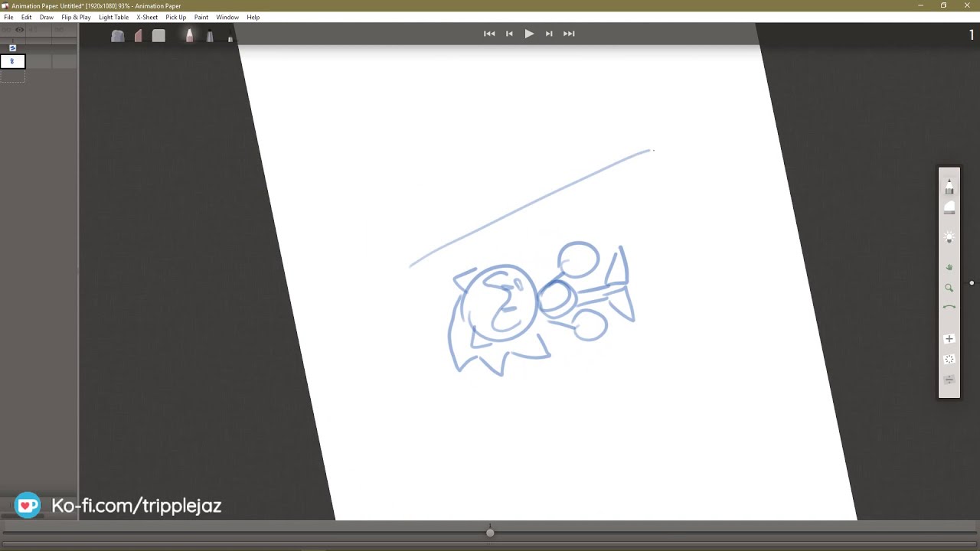Step back one frame
Viewport: 980px width, 551px height.
pos(509,34)
